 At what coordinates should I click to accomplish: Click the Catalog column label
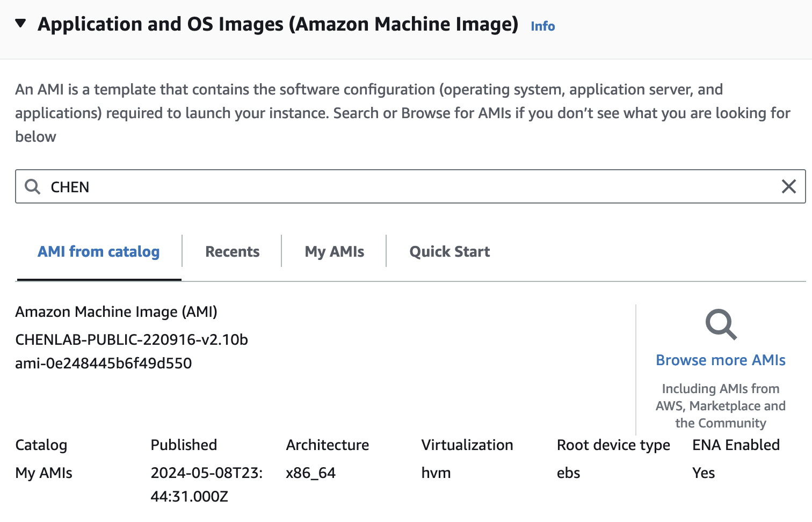[x=41, y=445]
